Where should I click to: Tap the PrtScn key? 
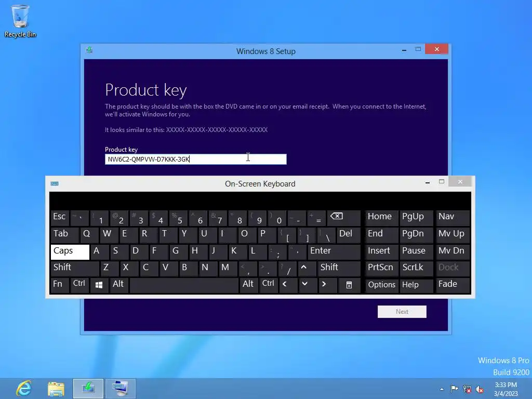coord(382,269)
